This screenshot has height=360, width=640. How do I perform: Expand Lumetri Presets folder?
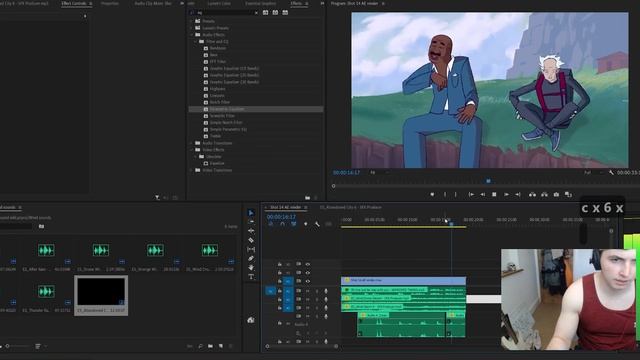pos(192,28)
